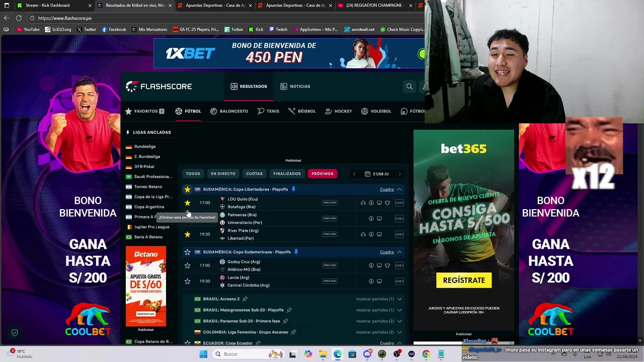Click Cuadro link for Copa Libertadores

387,190
